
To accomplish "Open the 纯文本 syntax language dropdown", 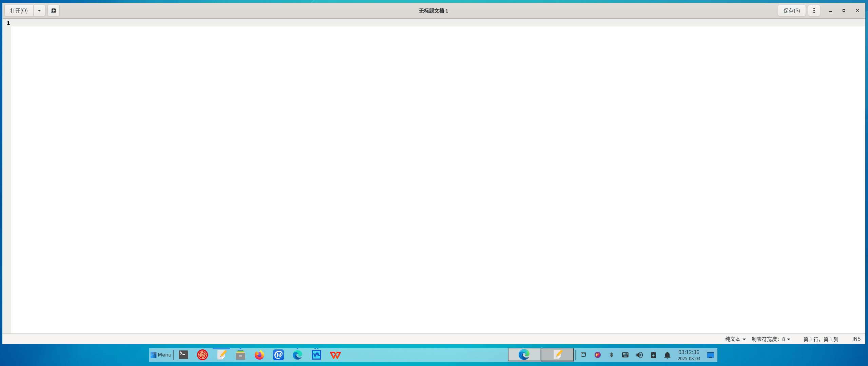I will coord(735,339).
